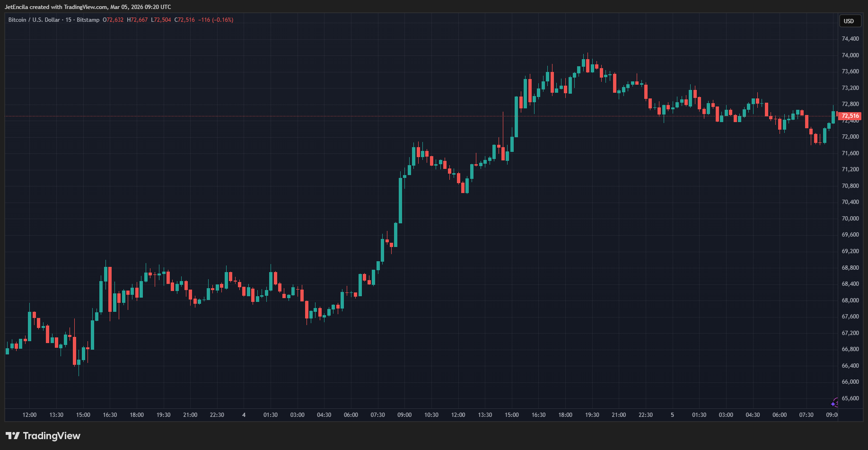Click the day 5 marker on time axis

[672, 415]
